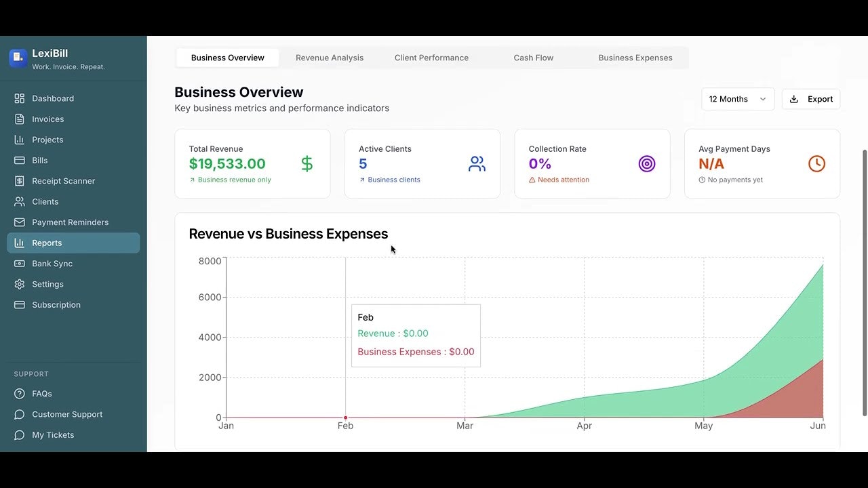
Task: Click the page vertical scrollbar
Action: (x=864, y=283)
